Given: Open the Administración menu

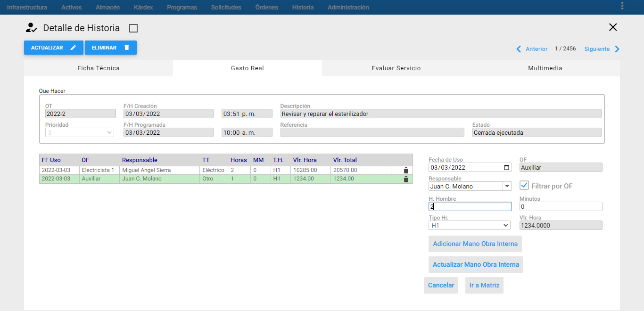Looking at the screenshot, I should tap(348, 7).
